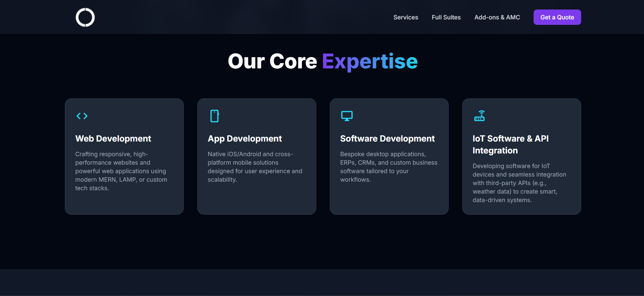Image resolution: width=644 pixels, height=296 pixels.
Task: Click the Get a Quote button
Action: (557, 17)
